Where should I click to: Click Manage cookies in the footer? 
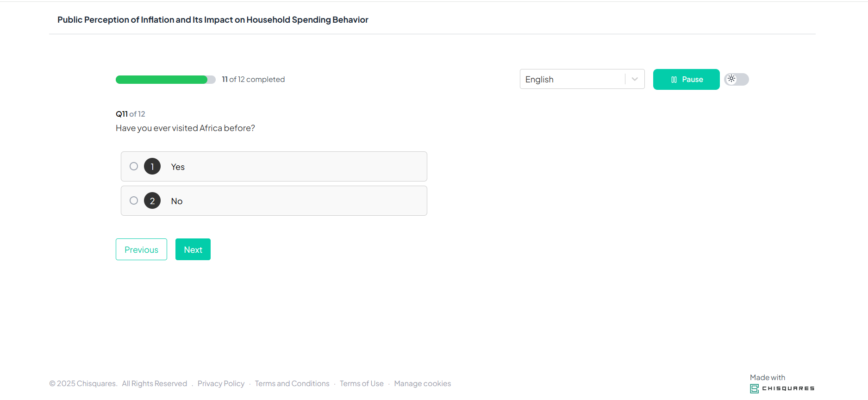coord(422,383)
